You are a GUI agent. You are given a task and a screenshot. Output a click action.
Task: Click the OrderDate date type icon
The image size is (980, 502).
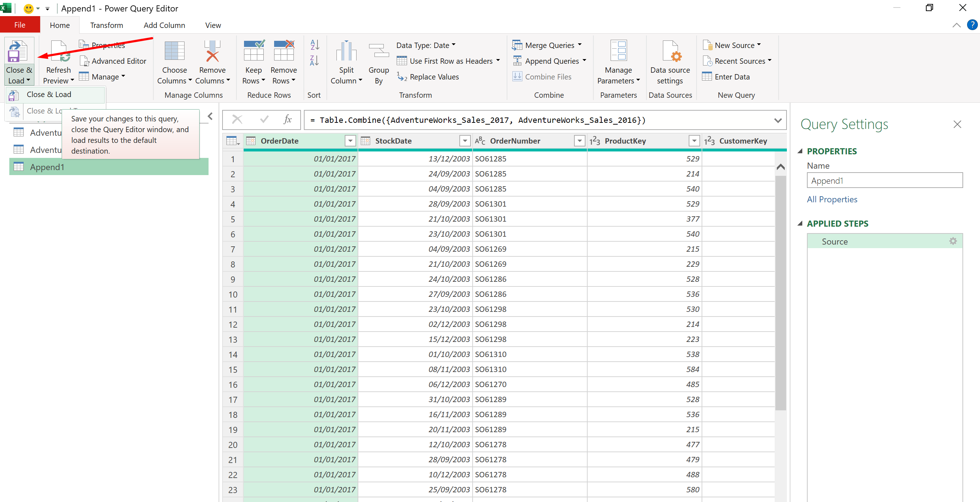pyautogui.click(x=251, y=141)
